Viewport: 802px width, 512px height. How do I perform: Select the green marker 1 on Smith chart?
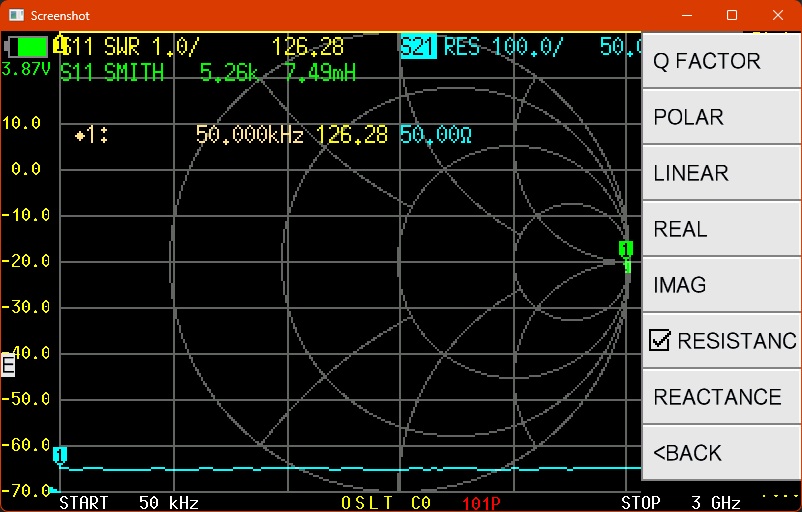click(626, 249)
